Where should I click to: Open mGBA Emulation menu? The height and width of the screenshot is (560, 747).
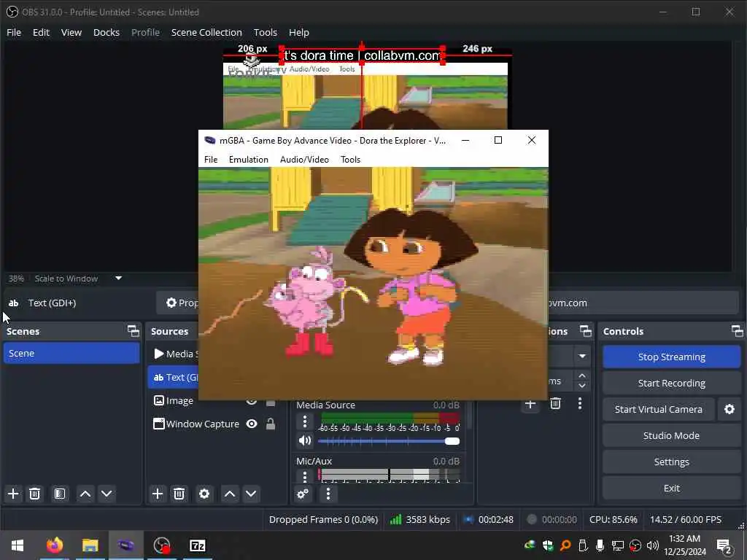point(249,160)
